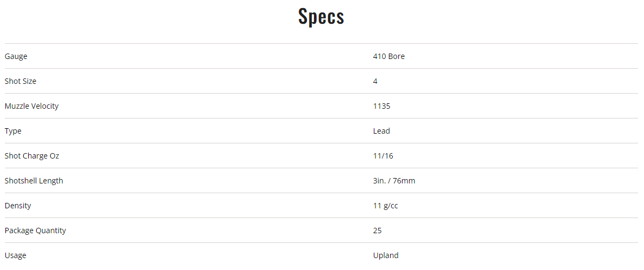Select the Shot Charge Oz label
This screenshot has width=644, height=270.
(32, 156)
